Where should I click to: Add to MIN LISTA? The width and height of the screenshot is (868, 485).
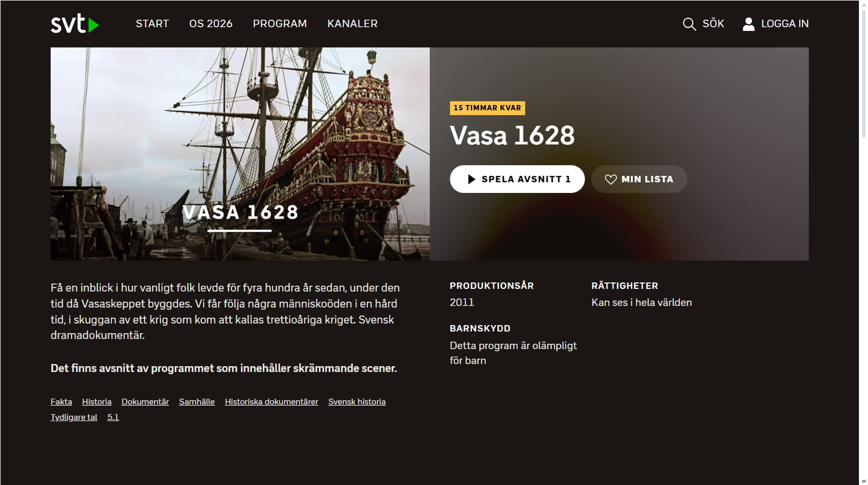(639, 179)
